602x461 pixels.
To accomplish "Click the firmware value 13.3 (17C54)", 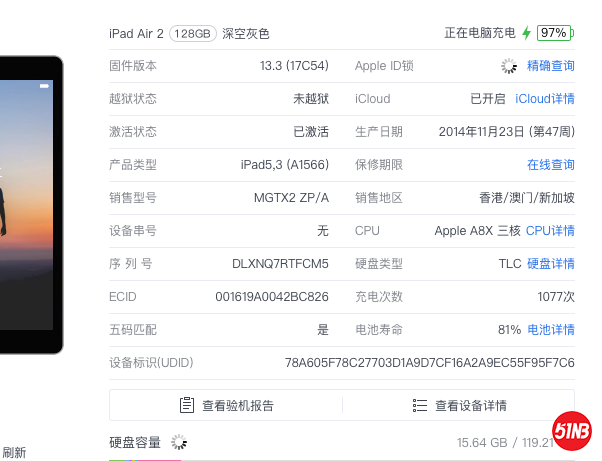I will (294, 66).
